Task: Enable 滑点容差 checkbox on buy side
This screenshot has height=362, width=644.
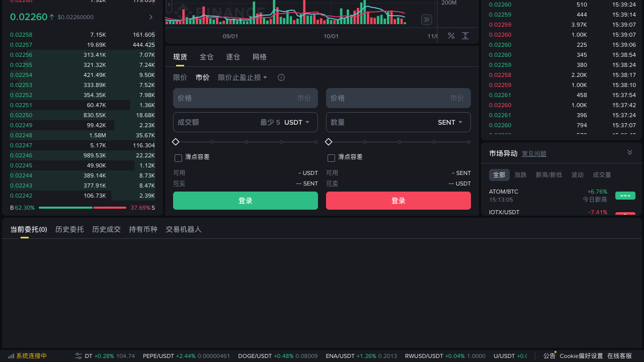Action: point(178,158)
